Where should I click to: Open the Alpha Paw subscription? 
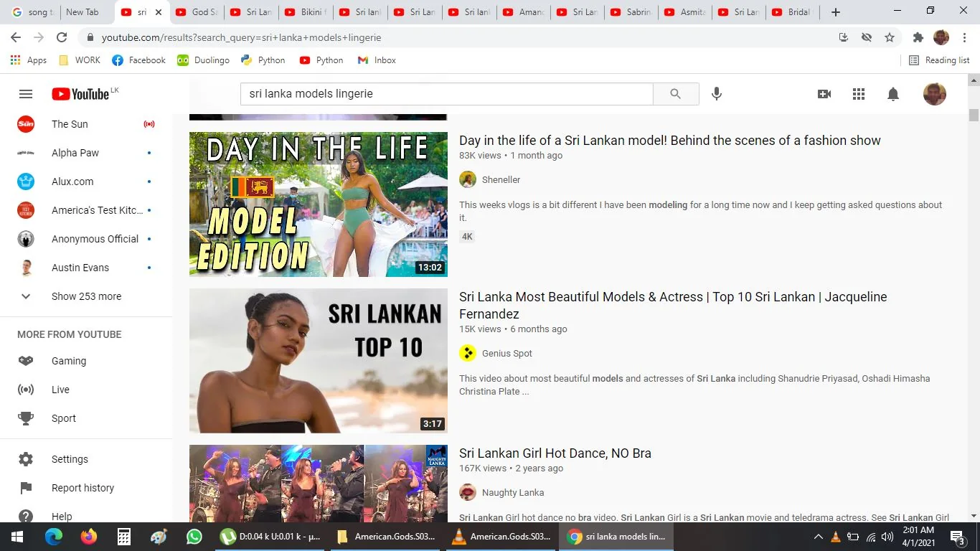coord(86,153)
